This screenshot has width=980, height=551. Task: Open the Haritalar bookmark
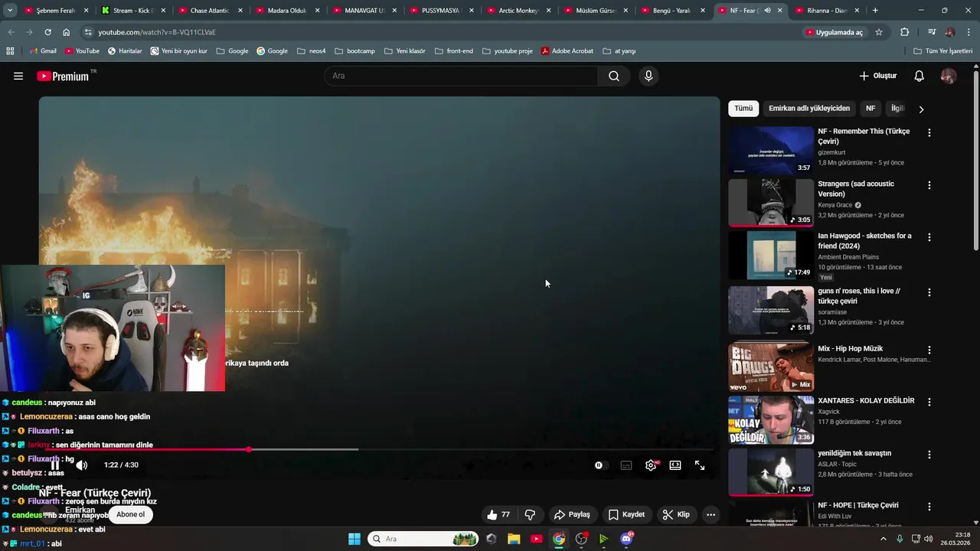click(x=125, y=51)
